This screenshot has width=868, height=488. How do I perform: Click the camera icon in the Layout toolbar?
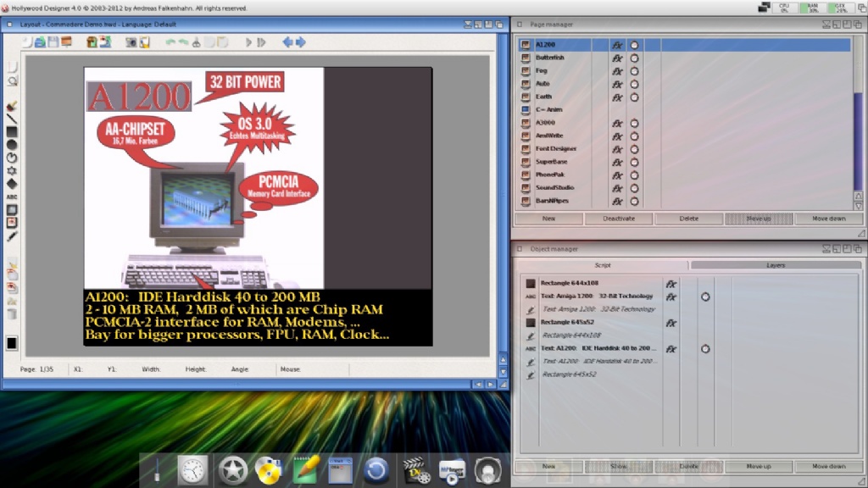pyautogui.click(x=131, y=42)
